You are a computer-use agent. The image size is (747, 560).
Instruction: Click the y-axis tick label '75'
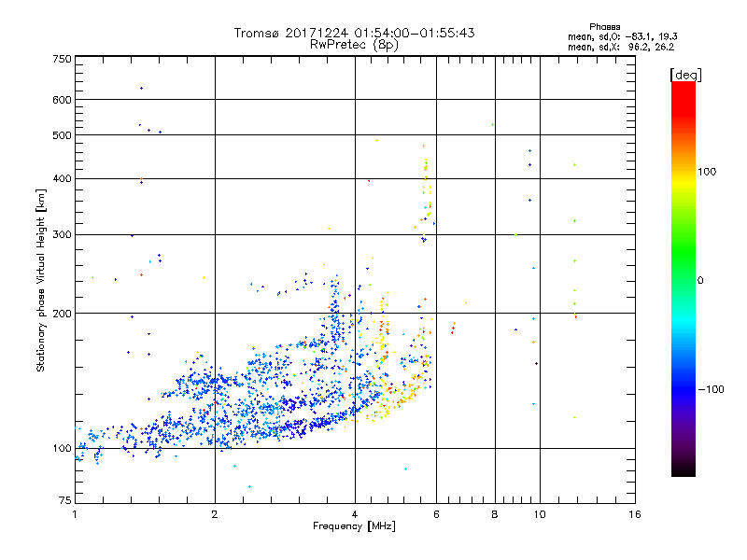[x=65, y=500]
